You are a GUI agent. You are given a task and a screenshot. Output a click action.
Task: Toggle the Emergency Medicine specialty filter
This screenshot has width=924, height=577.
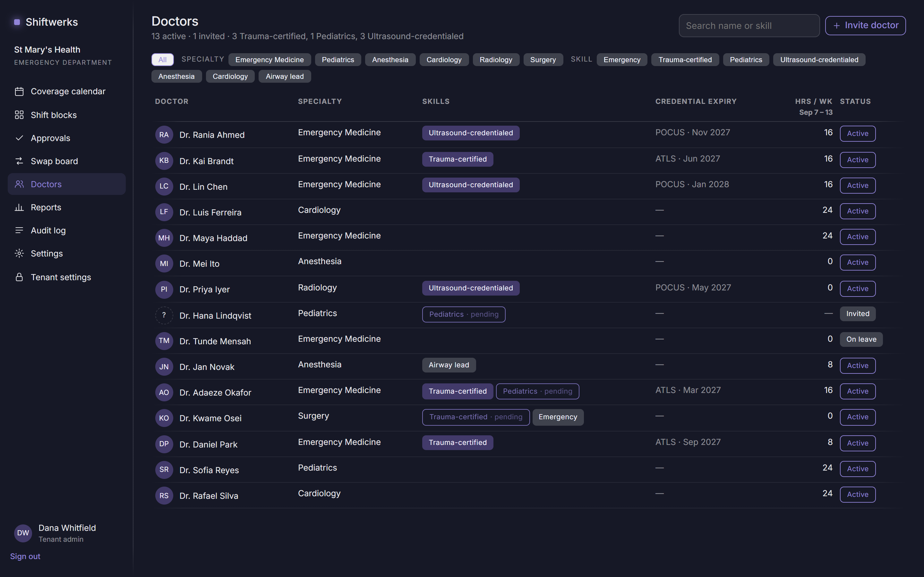click(x=269, y=60)
